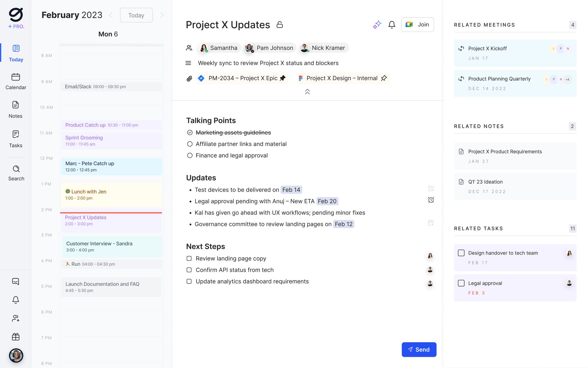Click the feedback chat bubble icon in sidebar
The image size is (588, 368).
16,281
